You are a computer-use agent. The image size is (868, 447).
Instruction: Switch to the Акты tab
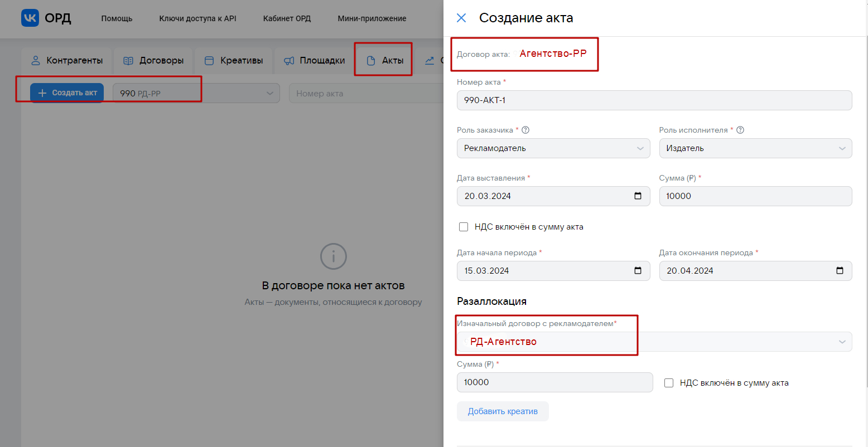(x=385, y=60)
